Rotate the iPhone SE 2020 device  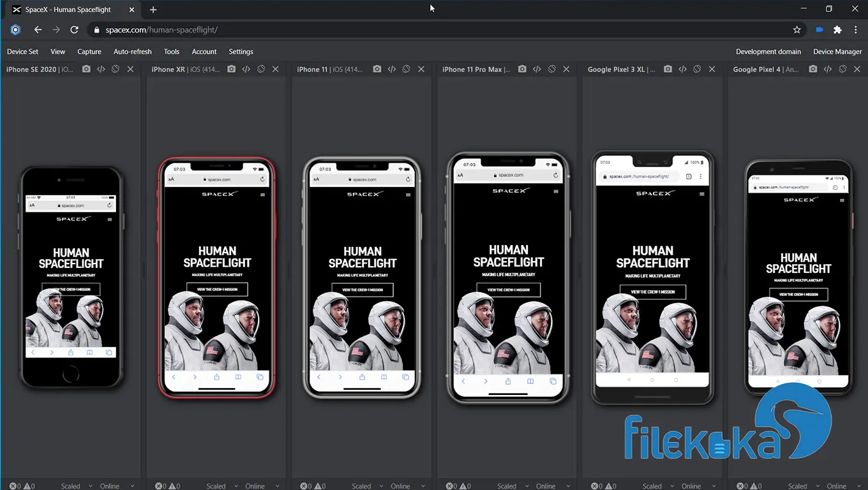tap(116, 69)
